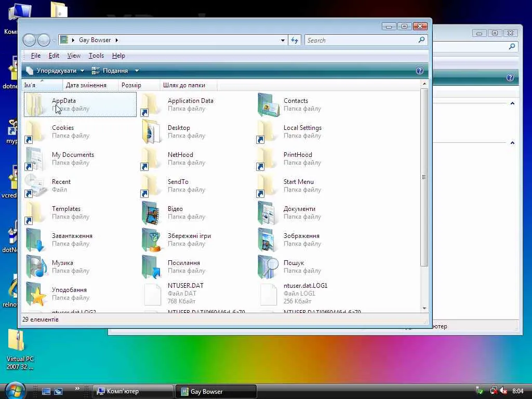The image size is (532, 399).
Task: Select the NTUSER.DAT file icon
Action: [152, 294]
